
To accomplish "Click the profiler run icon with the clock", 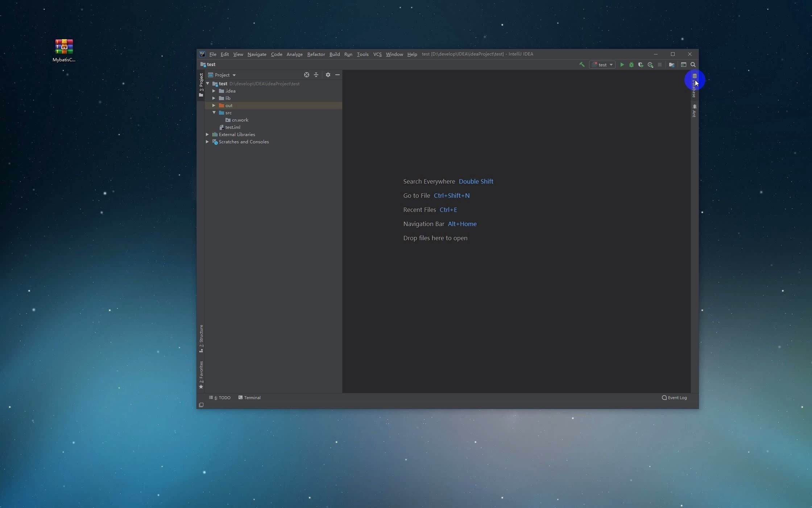I will tap(651, 65).
